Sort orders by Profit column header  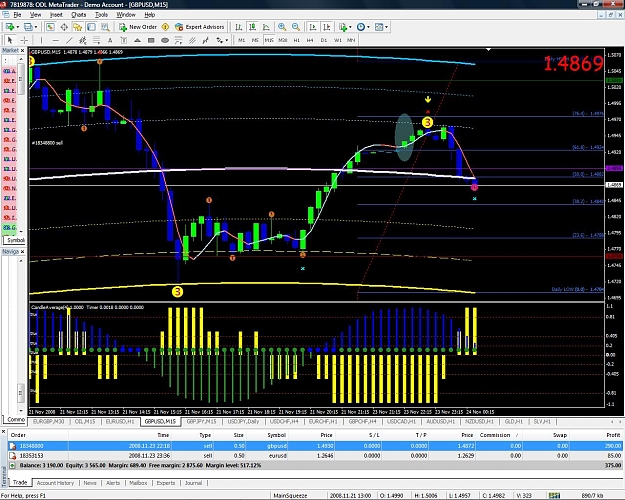coord(613,435)
